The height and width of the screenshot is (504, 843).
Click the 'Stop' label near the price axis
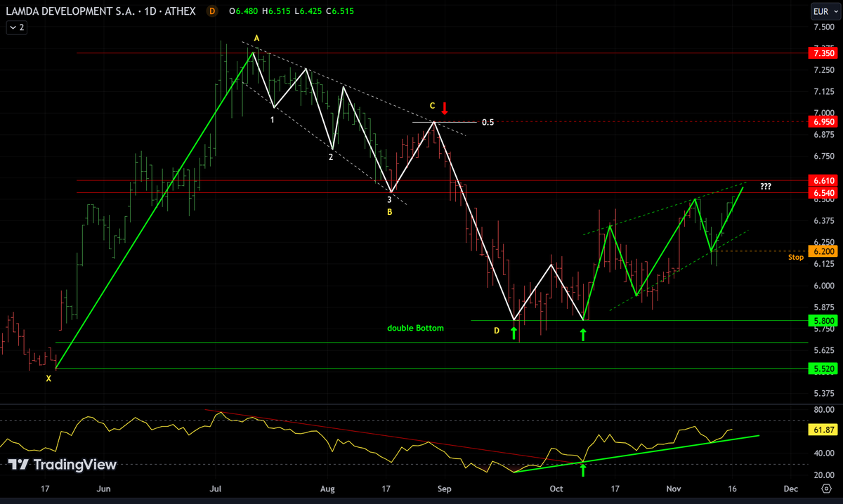point(796,257)
